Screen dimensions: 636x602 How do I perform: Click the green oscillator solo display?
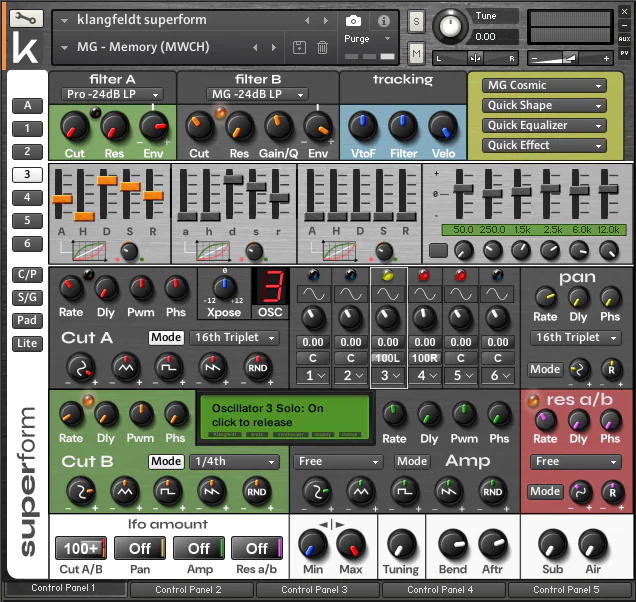285,414
